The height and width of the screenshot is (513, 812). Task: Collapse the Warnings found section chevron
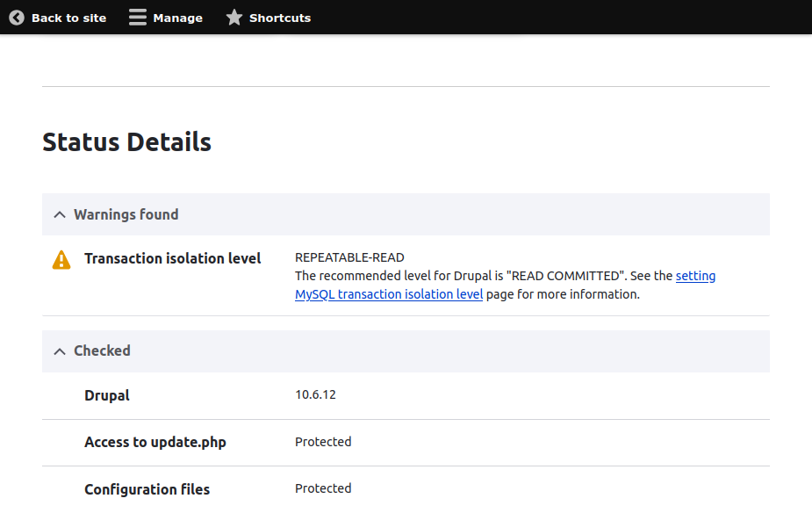click(60, 214)
